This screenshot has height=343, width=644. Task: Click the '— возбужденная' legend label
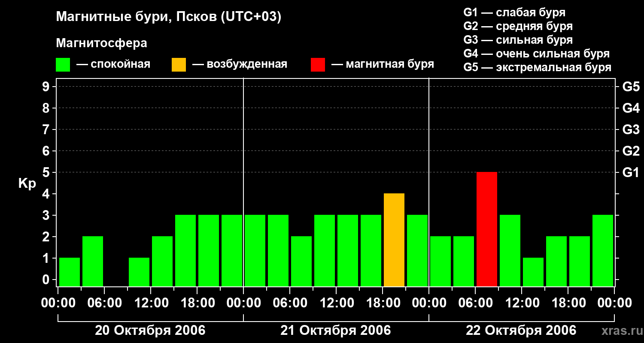pyautogui.click(x=240, y=65)
